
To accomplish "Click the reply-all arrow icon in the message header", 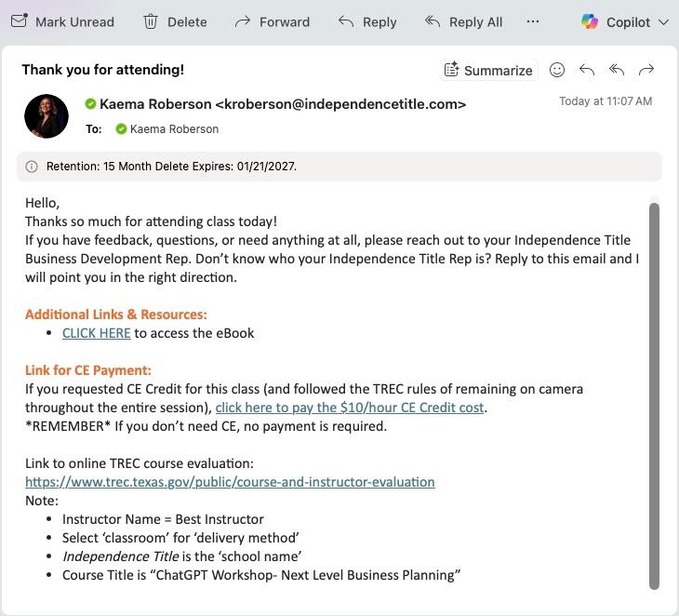I will point(617,70).
